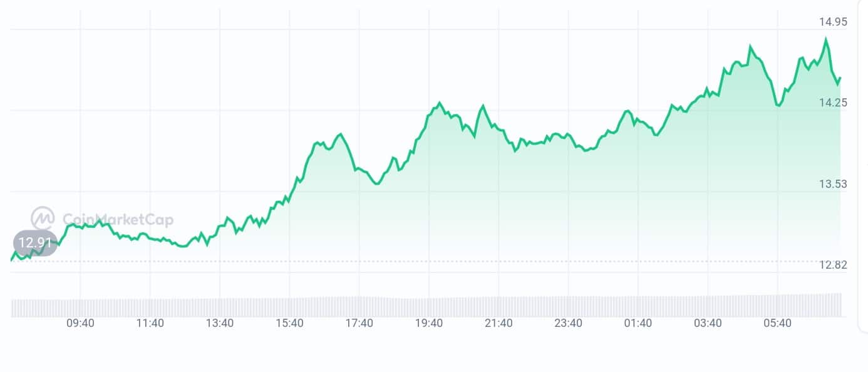Click the 13:40 time axis label

point(220,323)
